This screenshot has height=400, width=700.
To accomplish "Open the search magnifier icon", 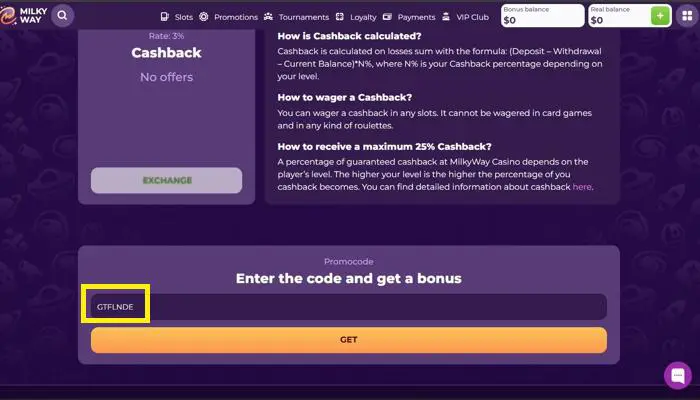I will click(62, 16).
